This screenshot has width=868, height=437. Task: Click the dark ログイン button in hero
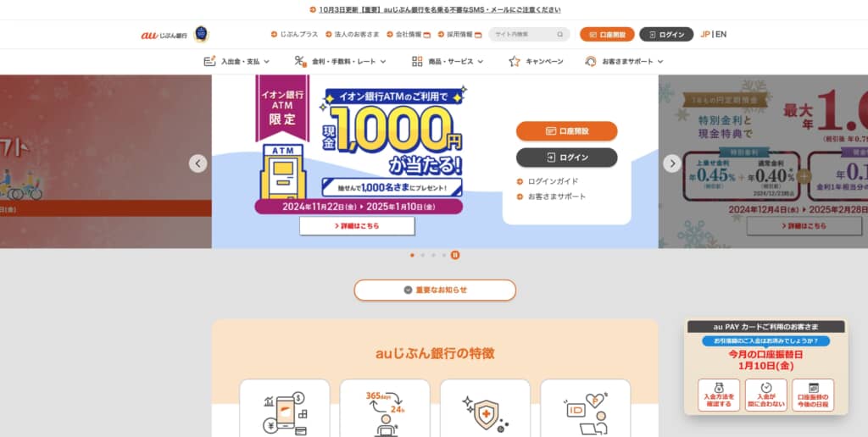(567, 158)
